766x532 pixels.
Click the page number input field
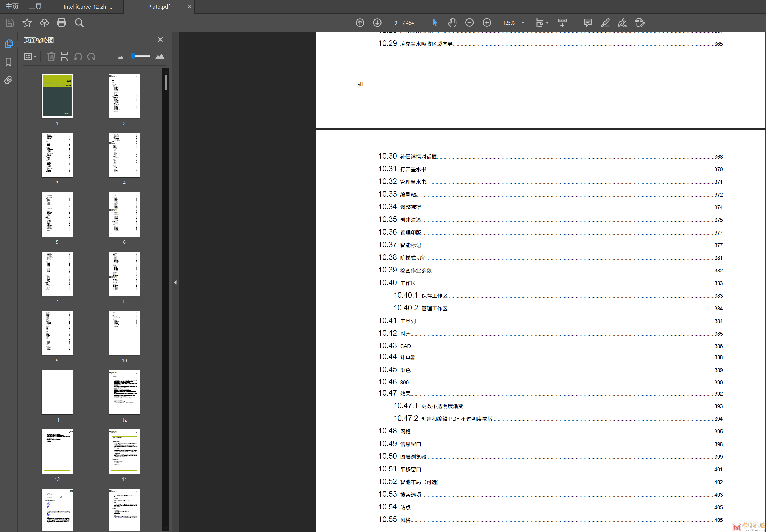tap(396, 23)
